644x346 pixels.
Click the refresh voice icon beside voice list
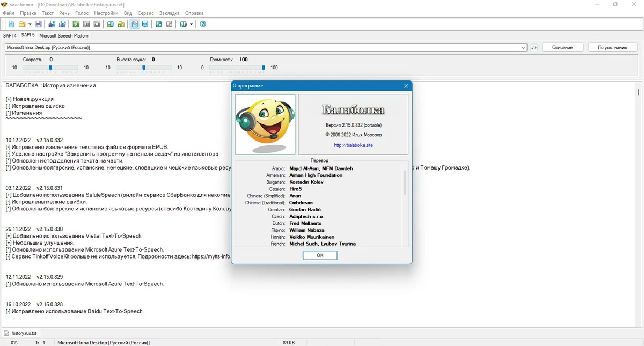click(534, 48)
